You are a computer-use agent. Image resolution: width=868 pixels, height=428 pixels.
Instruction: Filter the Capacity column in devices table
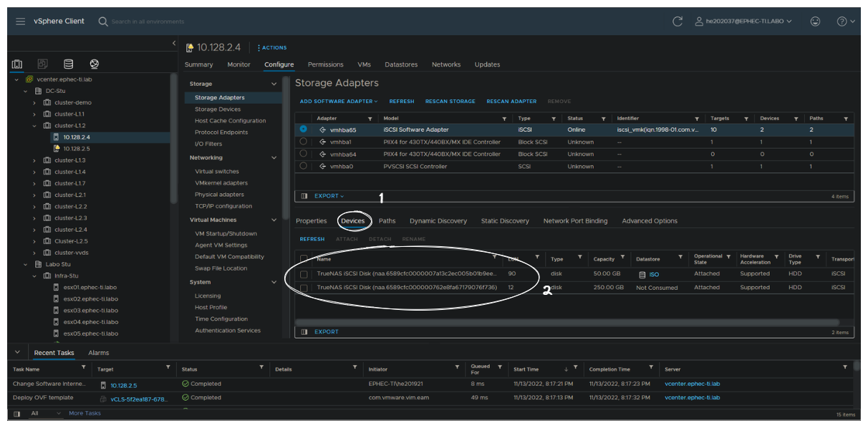(x=622, y=257)
